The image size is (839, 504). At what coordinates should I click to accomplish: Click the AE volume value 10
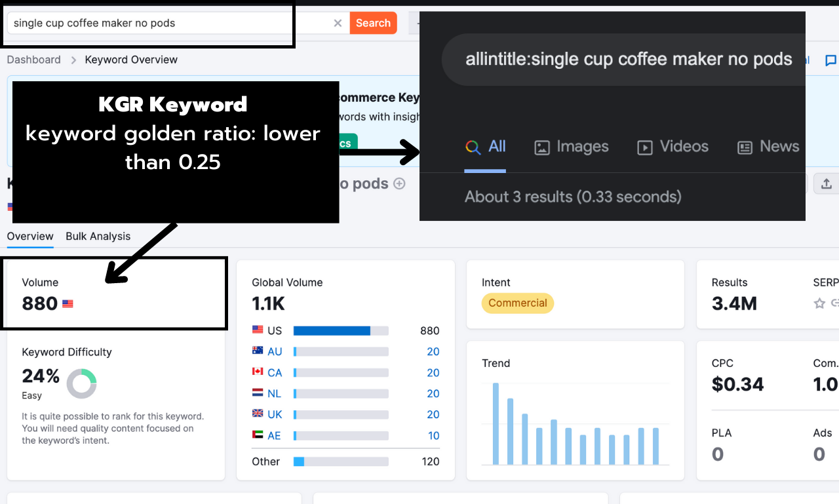click(x=433, y=436)
